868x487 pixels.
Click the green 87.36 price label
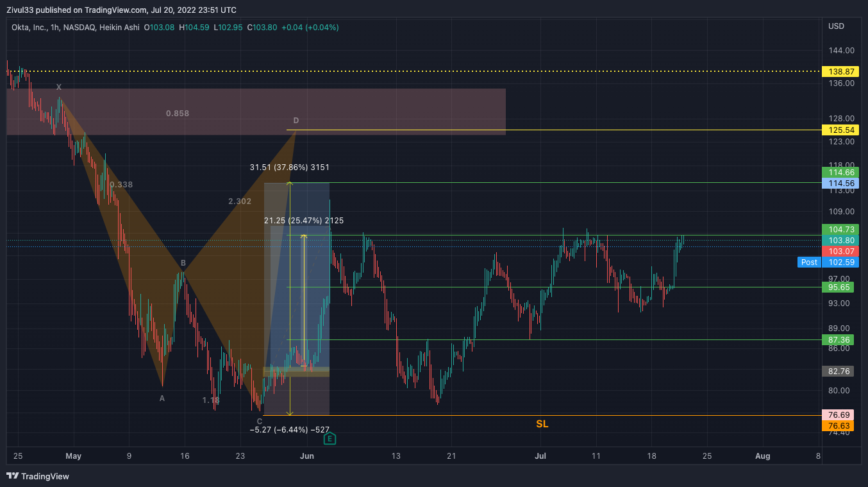click(838, 340)
